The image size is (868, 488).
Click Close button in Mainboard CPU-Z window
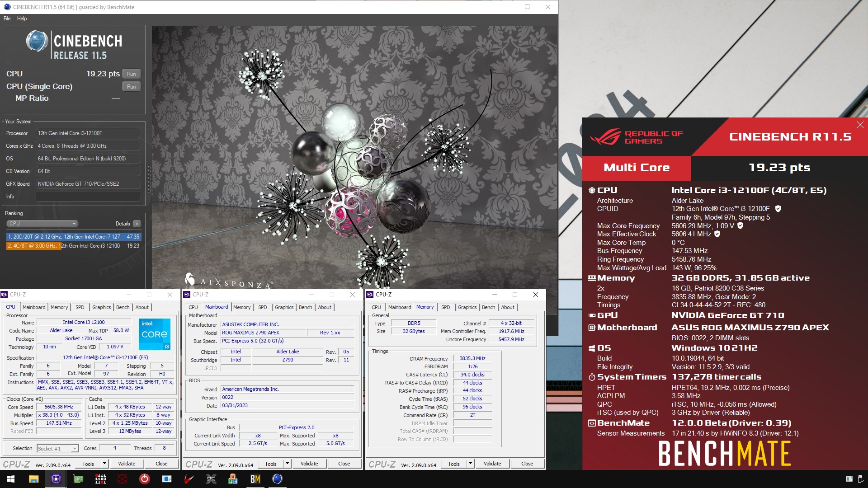tap(344, 464)
